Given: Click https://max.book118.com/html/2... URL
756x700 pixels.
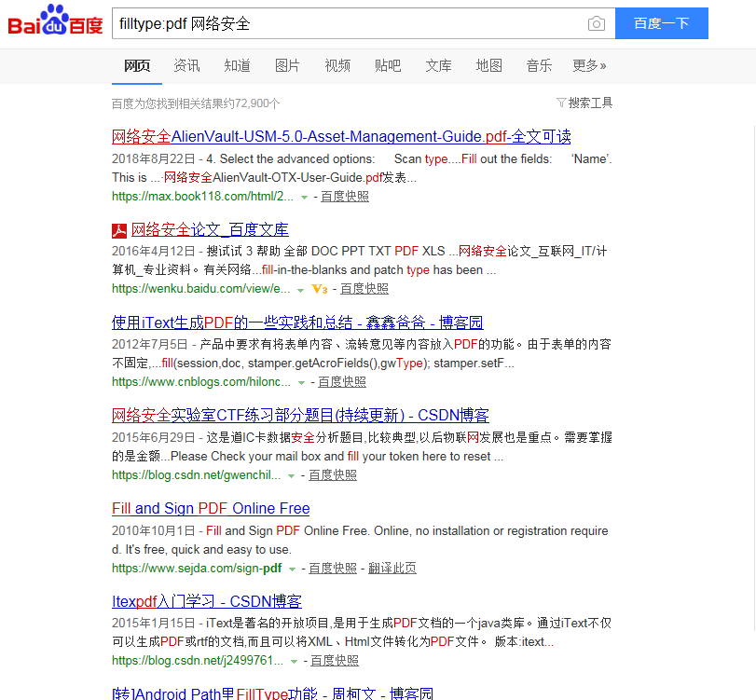Looking at the screenshot, I should pyautogui.click(x=202, y=197).
